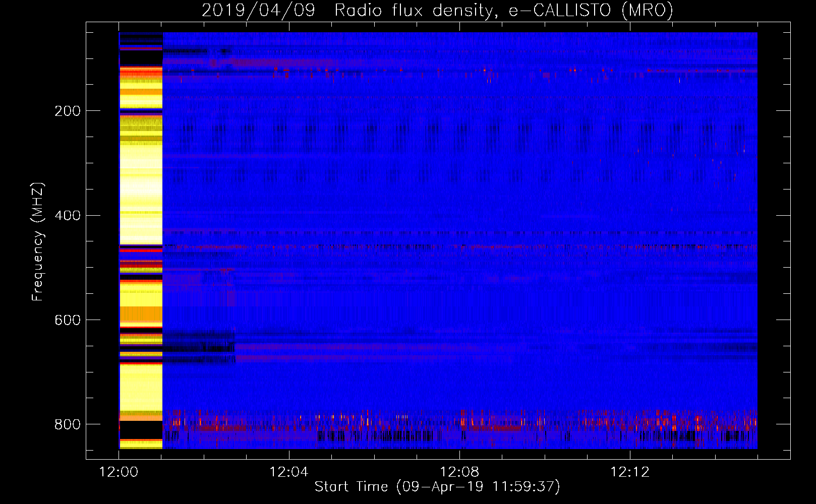Click the 600 frequency tick label
Image resolution: width=816 pixels, height=504 pixels.
[x=67, y=321]
